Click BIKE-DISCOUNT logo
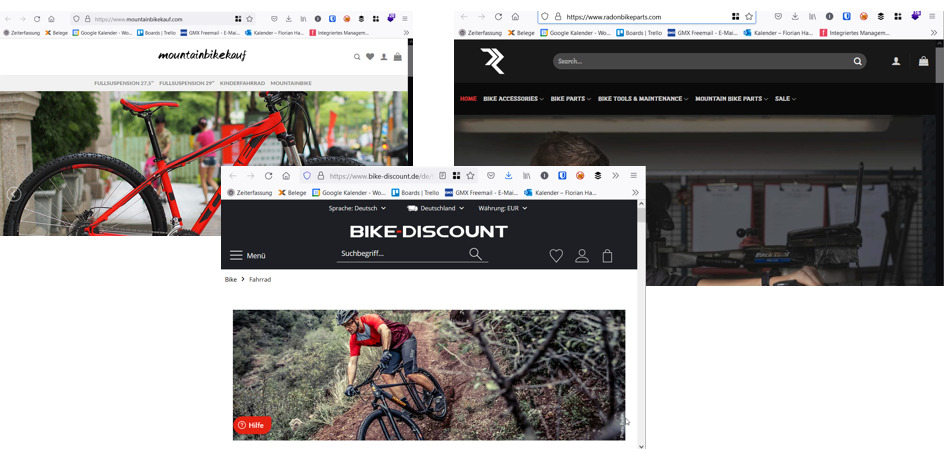The image size is (952, 449). coord(429,231)
